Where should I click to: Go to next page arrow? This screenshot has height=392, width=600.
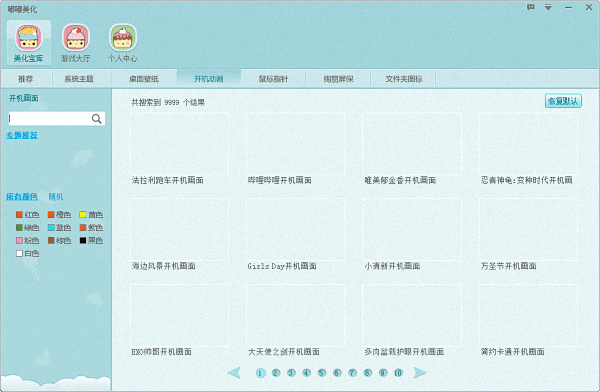[420, 372]
